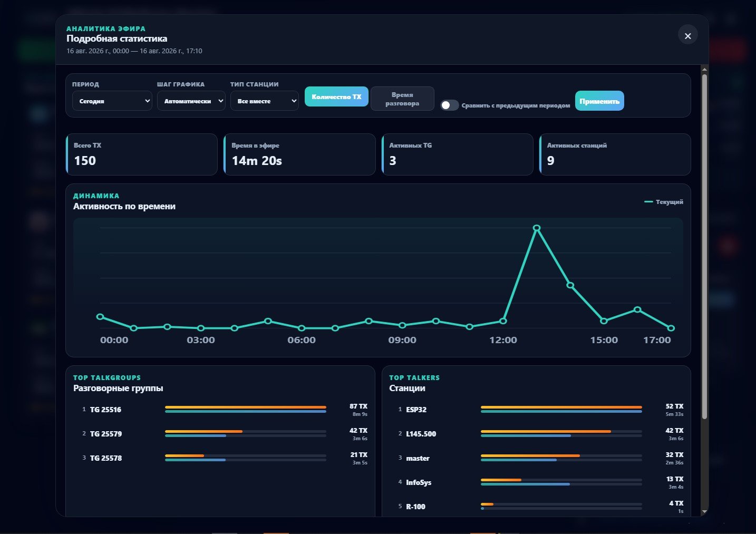Screen dimensions: 756x534
Task: Expand the Тип станции dropdown
Action: coord(264,101)
